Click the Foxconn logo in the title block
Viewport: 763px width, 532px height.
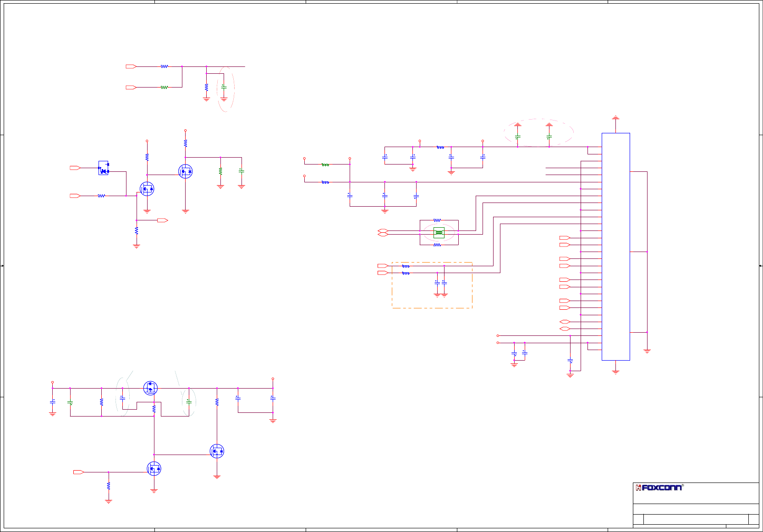(659, 488)
